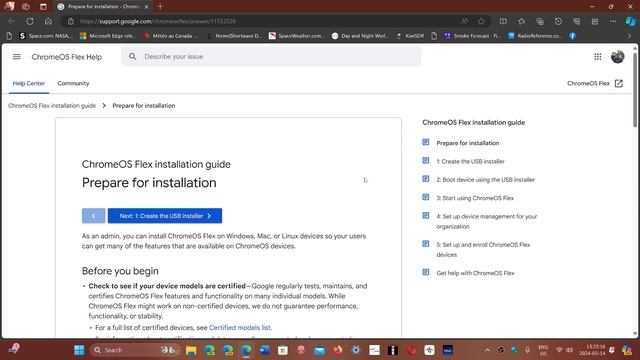640x360 pixels.
Task: Refresh the page in Edge
Action: click(x=30, y=21)
